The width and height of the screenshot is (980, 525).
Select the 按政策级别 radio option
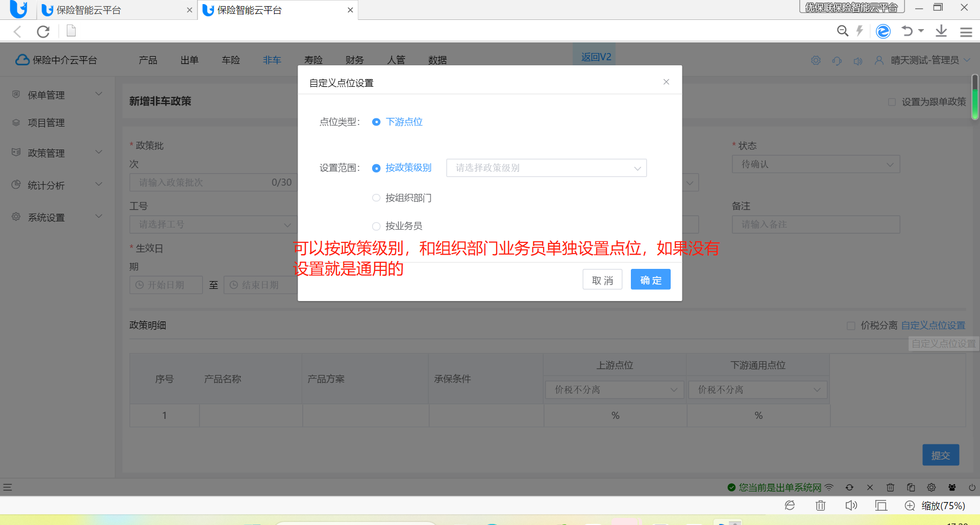[376, 168]
